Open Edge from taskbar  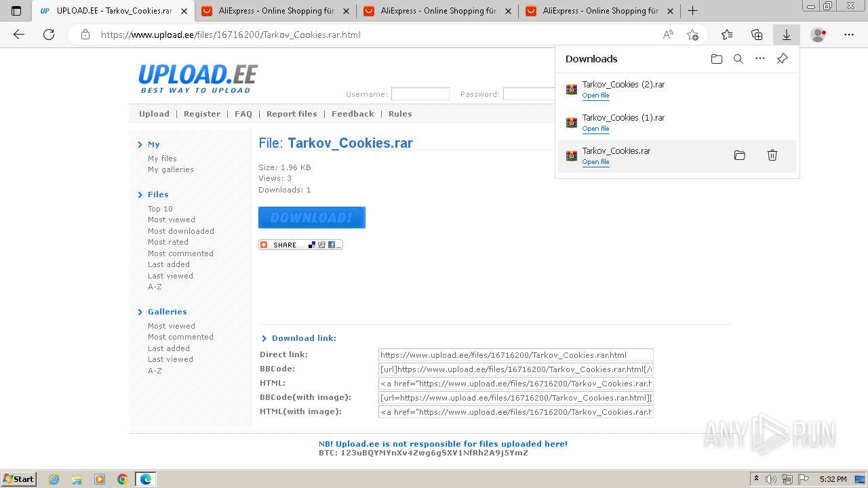pyautogui.click(x=146, y=479)
